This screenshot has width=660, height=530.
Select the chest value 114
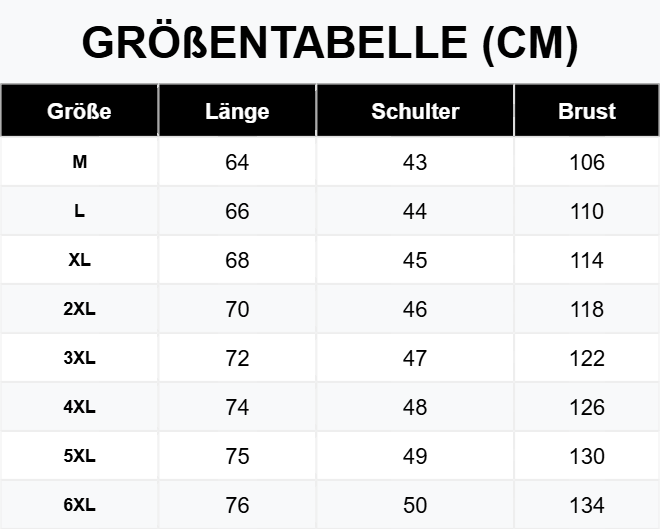click(x=587, y=260)
